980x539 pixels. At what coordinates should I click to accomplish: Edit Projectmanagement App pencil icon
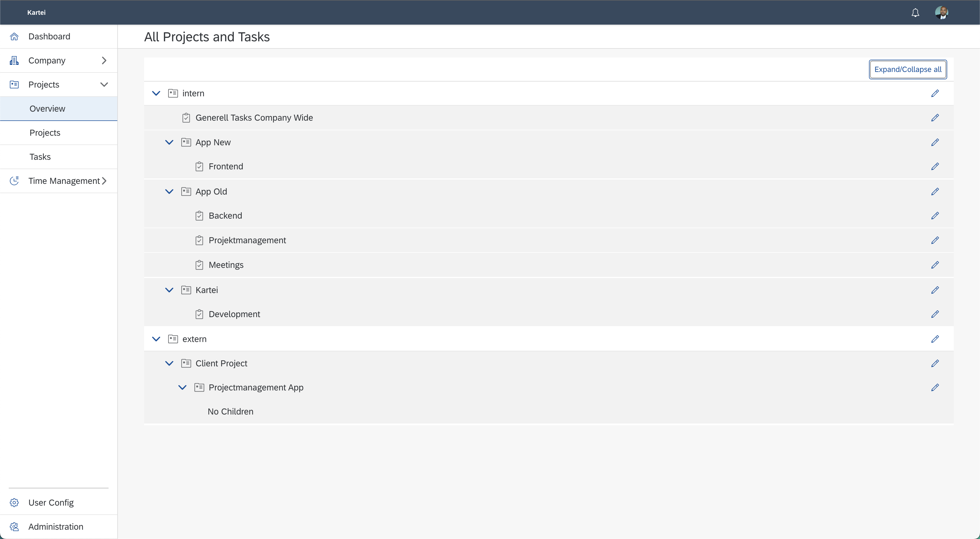pos(935,387)
